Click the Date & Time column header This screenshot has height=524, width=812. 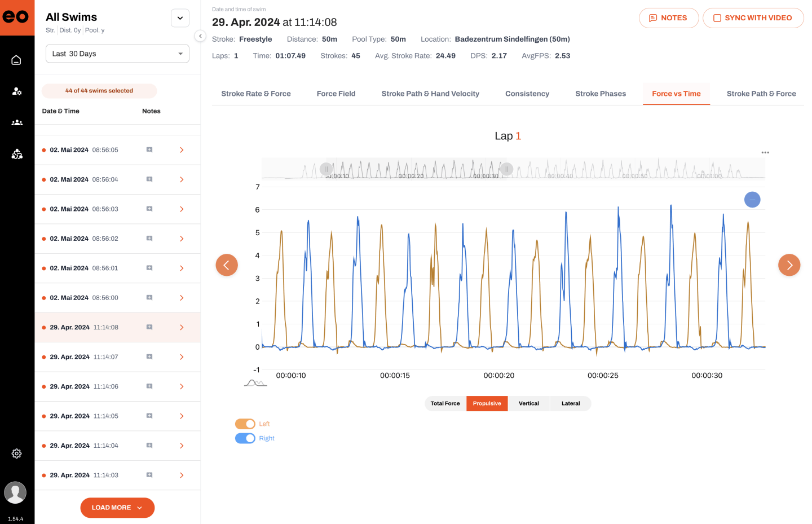[61, 111]
